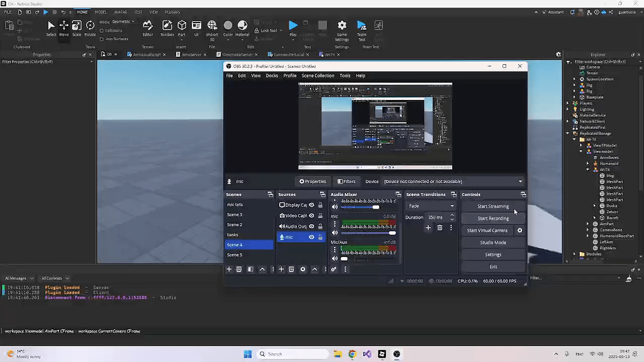Lock the Video Capture source
Viewport: 644px width, 362px height.
(319, 216)
